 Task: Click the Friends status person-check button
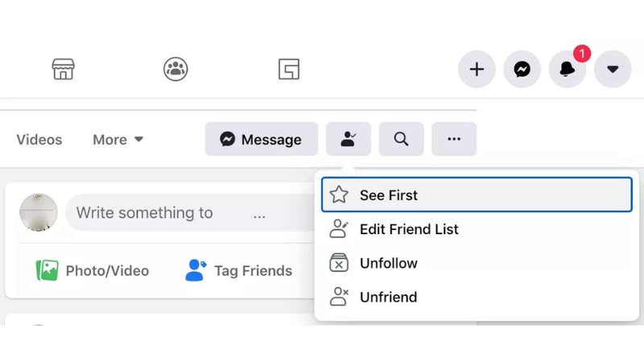[x=349, y=138]
